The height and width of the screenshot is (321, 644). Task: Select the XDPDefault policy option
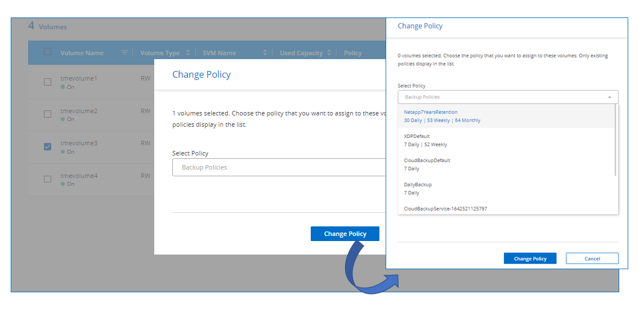coord(507,140)
